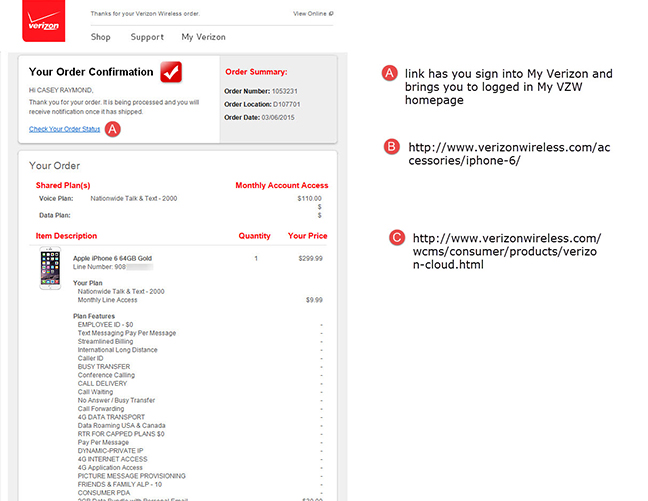Select the Apple iPhone 6 64GB Gold text
The width and height of the screenshot is (648, 501).
click(112, 258)
